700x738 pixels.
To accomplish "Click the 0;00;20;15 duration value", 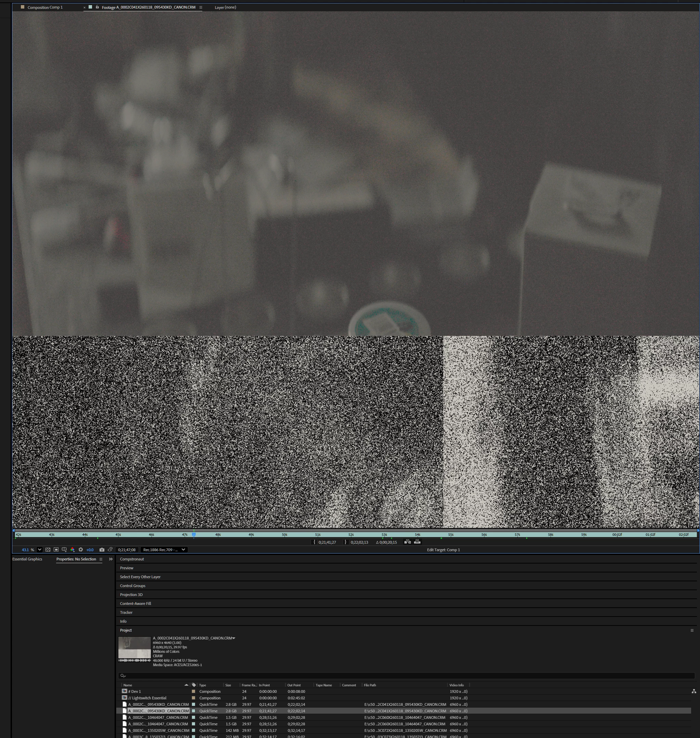I will [388, 542].
